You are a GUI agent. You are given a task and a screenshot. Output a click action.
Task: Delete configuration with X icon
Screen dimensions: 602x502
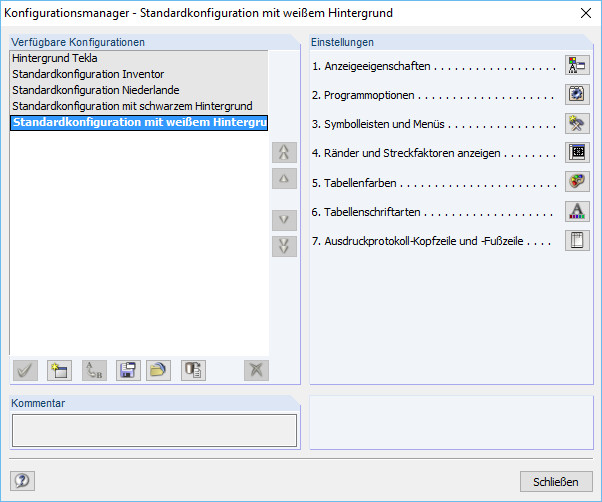pyautogui.click(x=256, y=370)
